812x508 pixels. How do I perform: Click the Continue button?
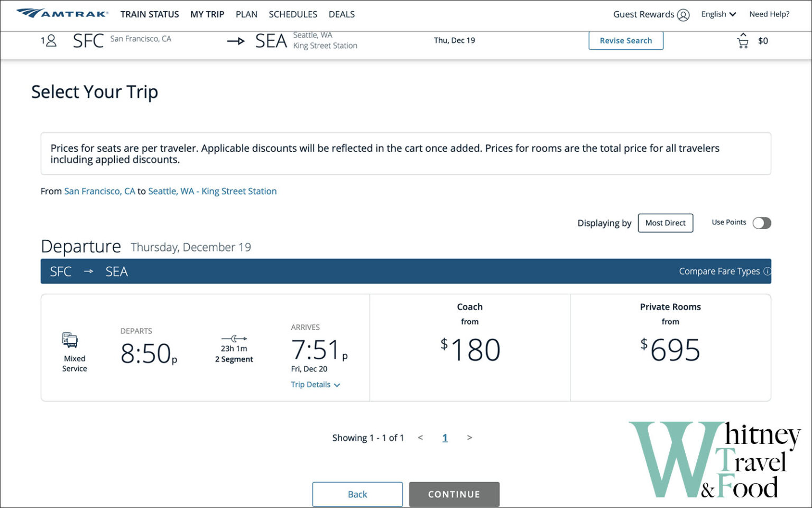[x=454, y=494]
